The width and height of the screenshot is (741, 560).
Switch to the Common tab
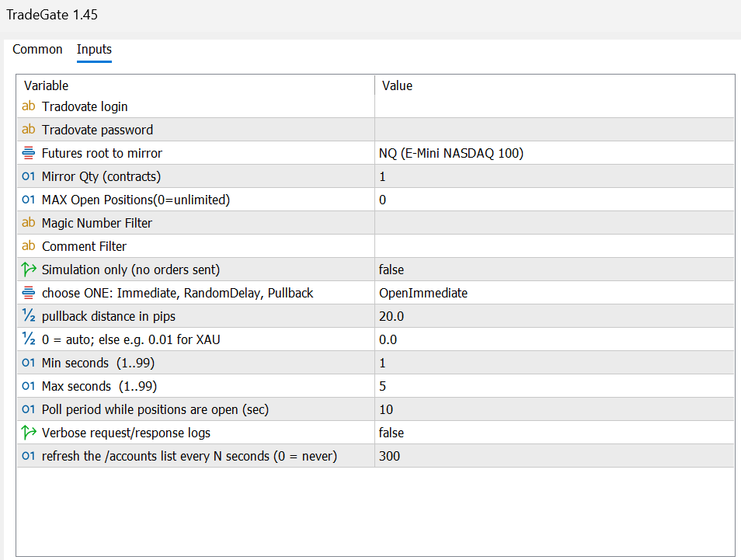click(x=37, y=50)
